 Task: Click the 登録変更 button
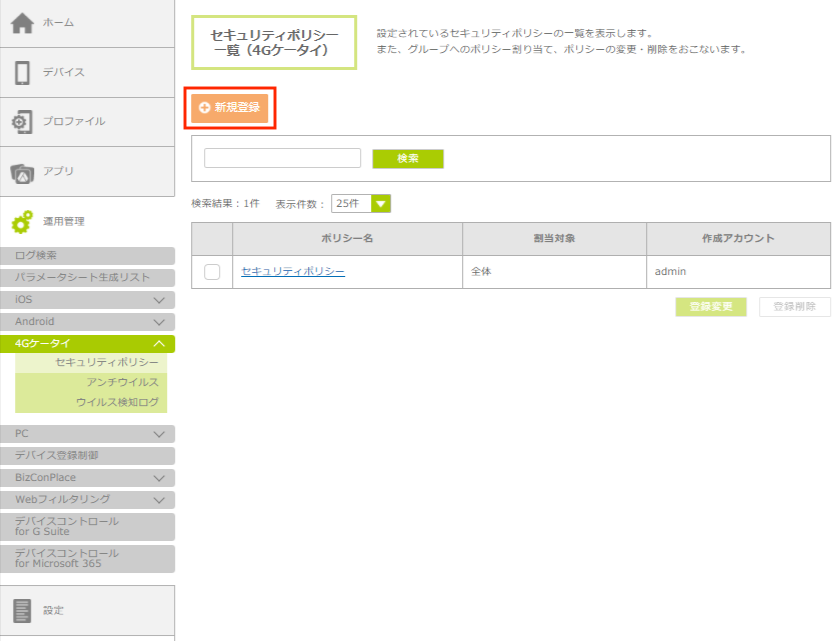710,307
